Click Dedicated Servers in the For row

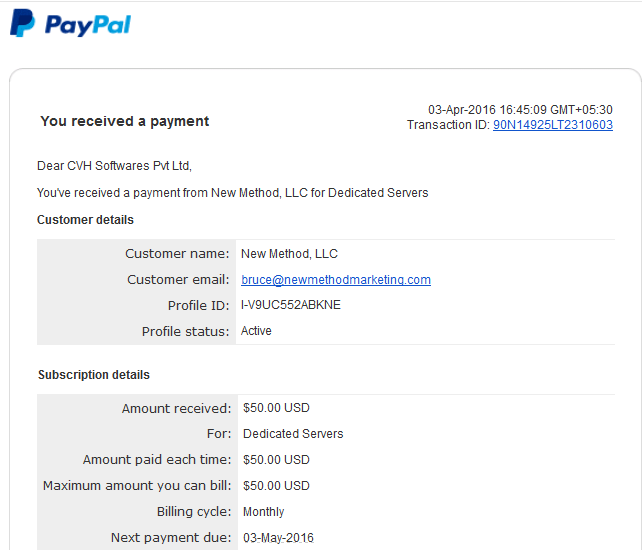(x=293, y=434)
